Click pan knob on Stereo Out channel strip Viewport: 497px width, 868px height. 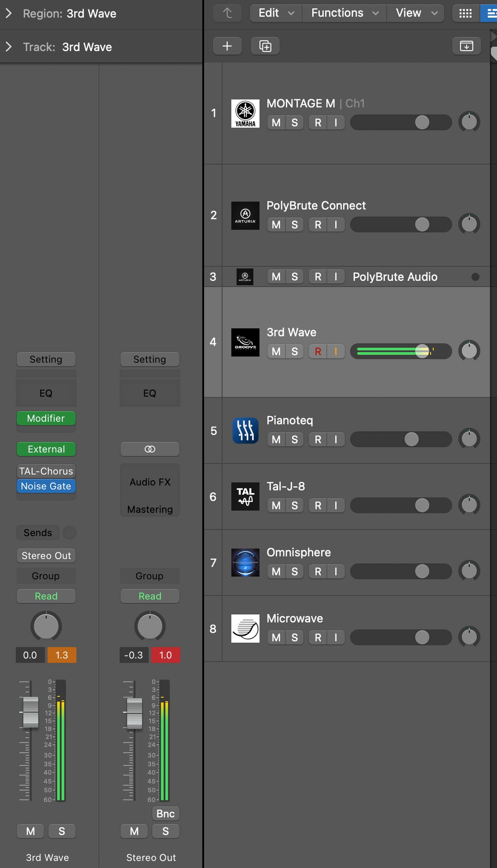(x=150, y=626)
